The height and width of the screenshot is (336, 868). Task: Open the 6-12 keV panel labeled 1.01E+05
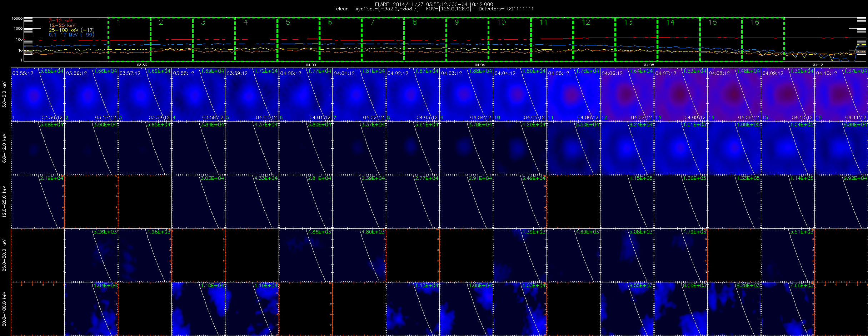pos(680,148)
